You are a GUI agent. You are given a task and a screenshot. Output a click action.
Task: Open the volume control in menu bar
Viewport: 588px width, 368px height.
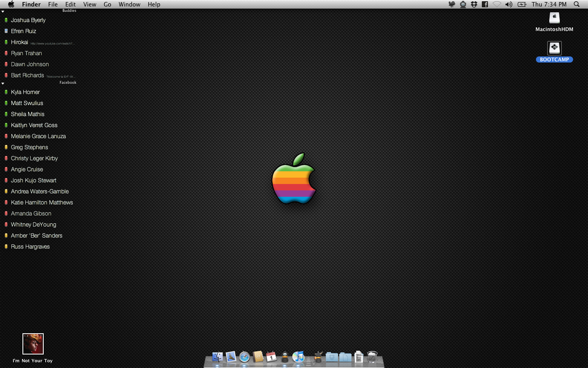click(509, 4)
